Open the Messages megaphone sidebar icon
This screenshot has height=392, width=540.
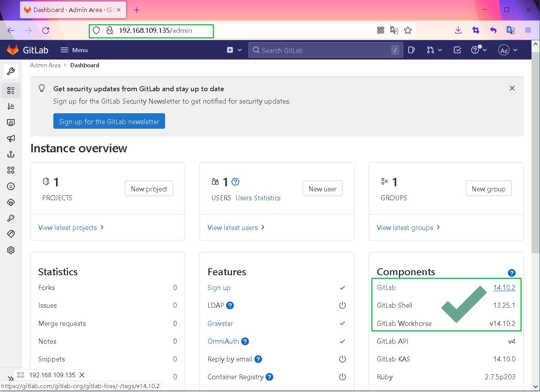[11, 138]
